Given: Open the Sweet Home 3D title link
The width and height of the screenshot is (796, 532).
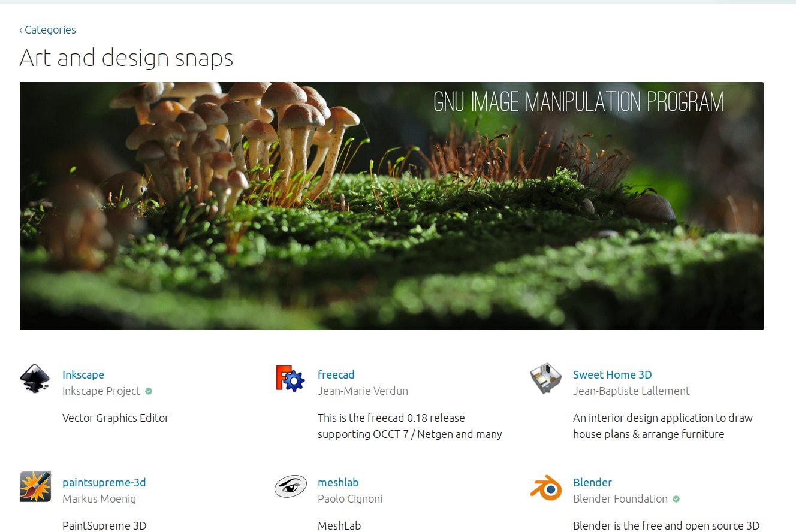Looking at the screenshot, I should [612, 374].
